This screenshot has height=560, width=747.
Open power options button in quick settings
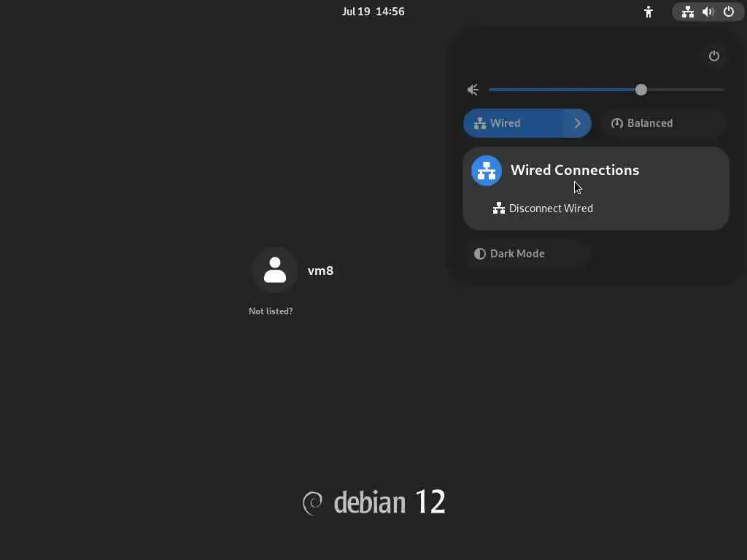point(713,56)
